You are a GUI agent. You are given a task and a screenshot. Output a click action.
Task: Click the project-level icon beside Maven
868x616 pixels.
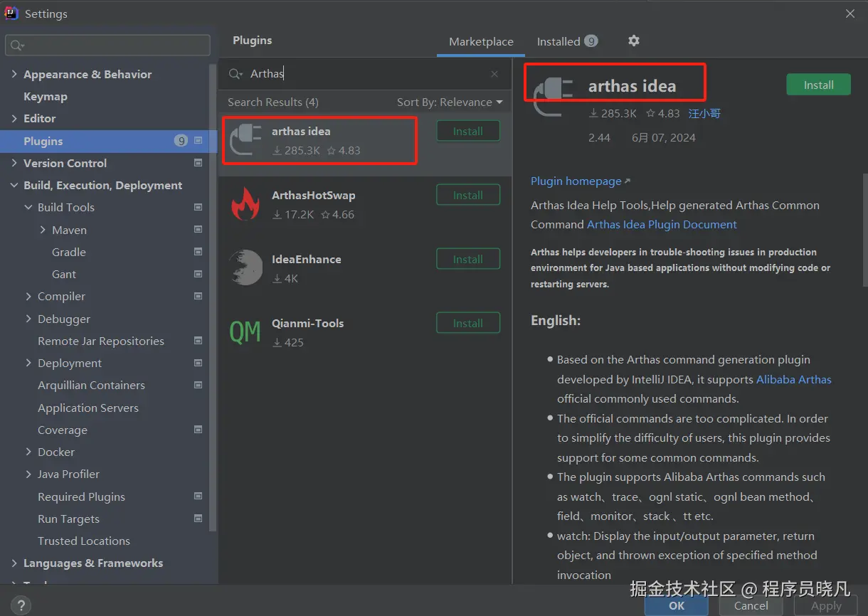(x=199, y=230)
